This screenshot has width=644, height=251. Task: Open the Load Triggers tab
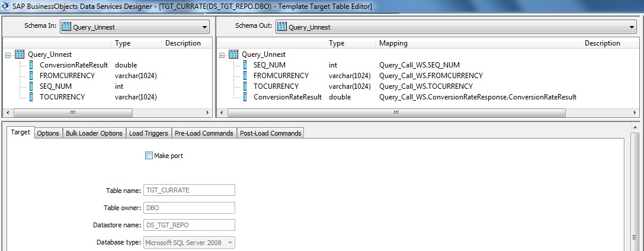click(148, 133)
